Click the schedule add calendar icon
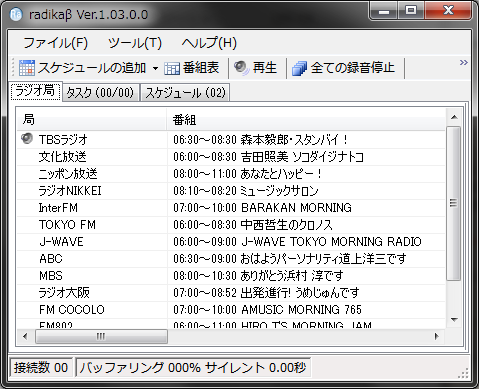 click(x=27, y=68)
